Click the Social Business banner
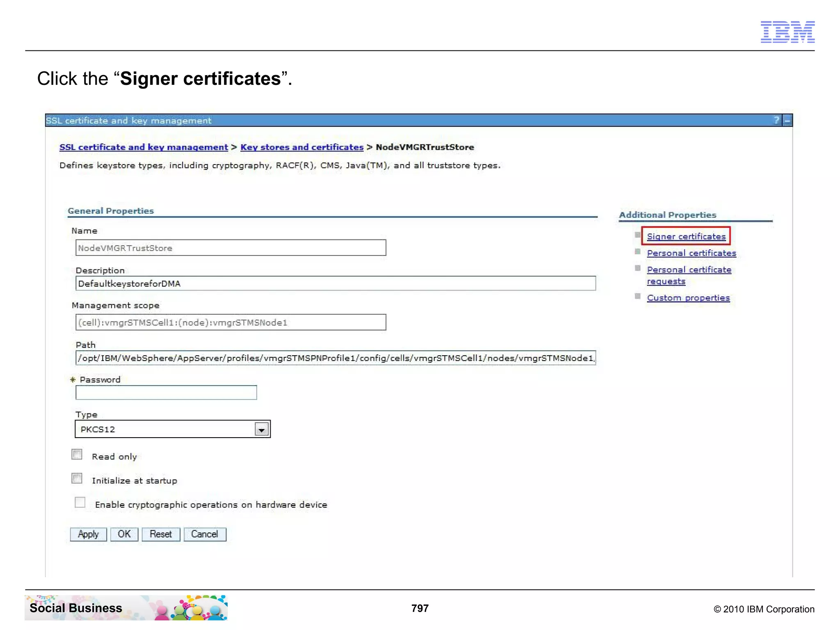This screenshot has width=840, height=630. click(126, 607)
